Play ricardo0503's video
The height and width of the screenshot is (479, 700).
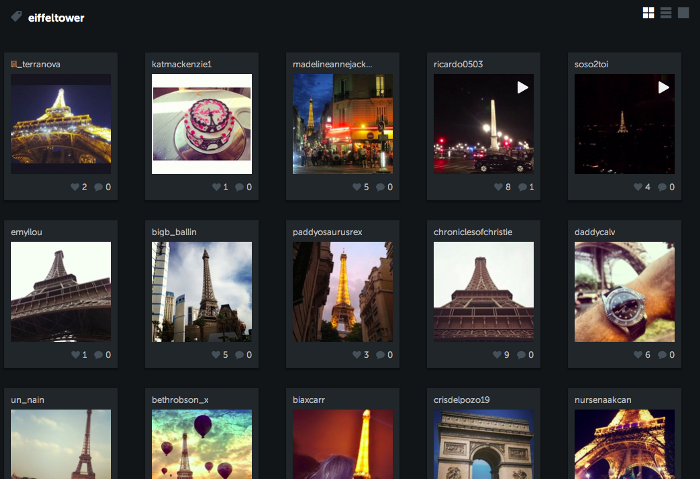pos(523,87)
